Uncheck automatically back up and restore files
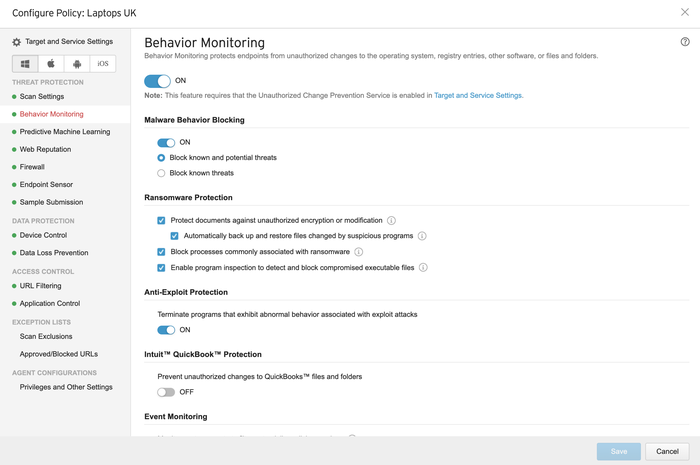700x465 pixels. point(175,236)
